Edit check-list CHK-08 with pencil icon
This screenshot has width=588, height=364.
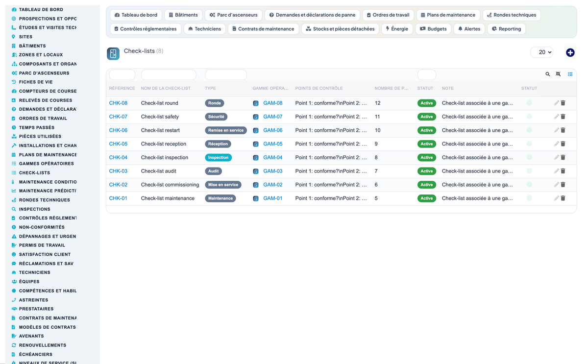(x=556, y=103)
